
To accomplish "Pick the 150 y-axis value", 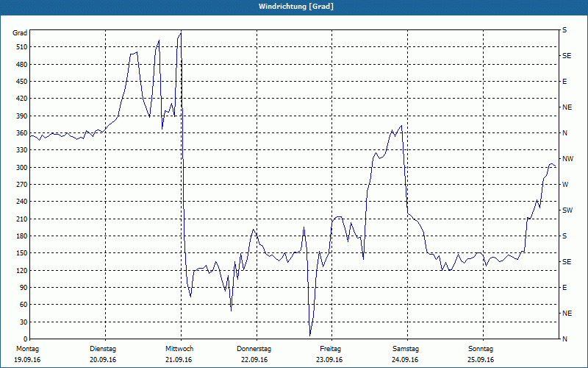I will [x=22, y=253].
